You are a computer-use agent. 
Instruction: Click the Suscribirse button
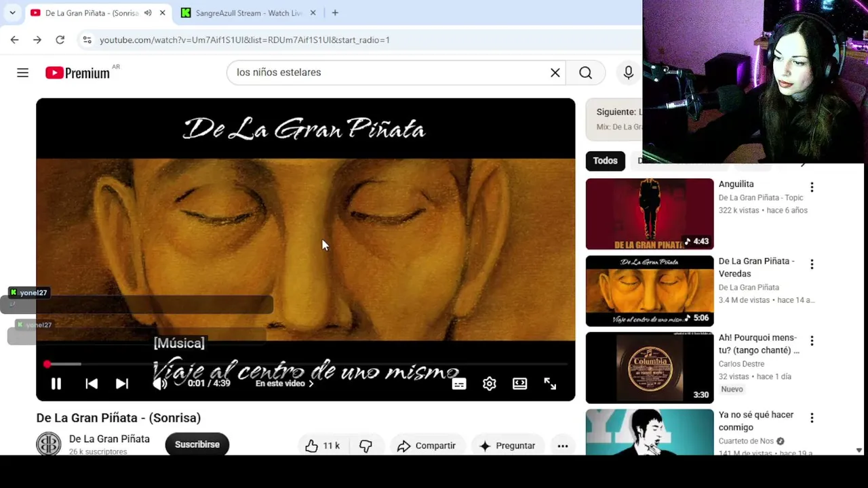pos(197,445)
